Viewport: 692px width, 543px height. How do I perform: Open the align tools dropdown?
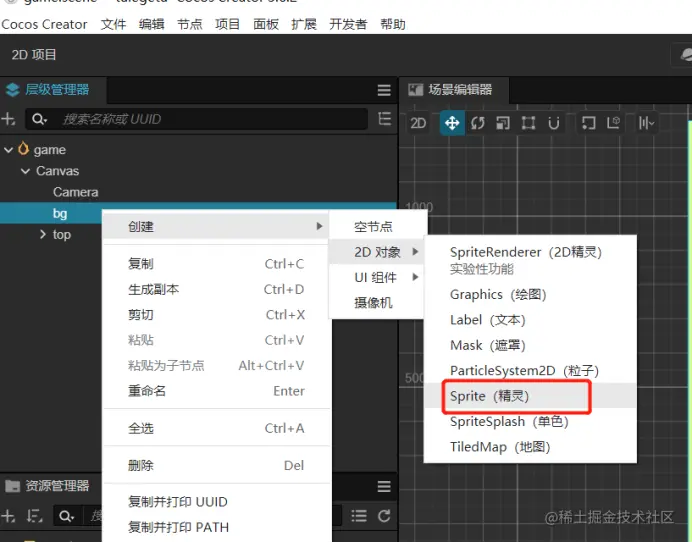(x=646, y=123)
